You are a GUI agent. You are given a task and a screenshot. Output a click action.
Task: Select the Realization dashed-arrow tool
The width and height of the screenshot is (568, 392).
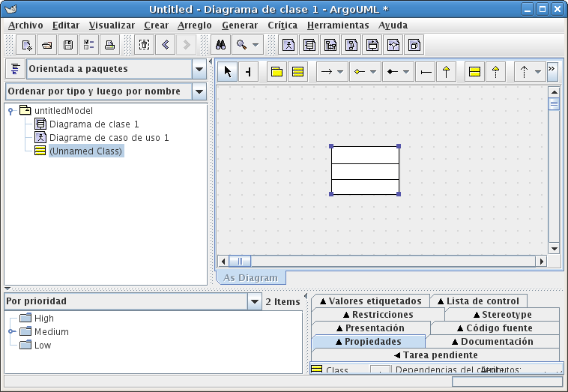[495, 72]
